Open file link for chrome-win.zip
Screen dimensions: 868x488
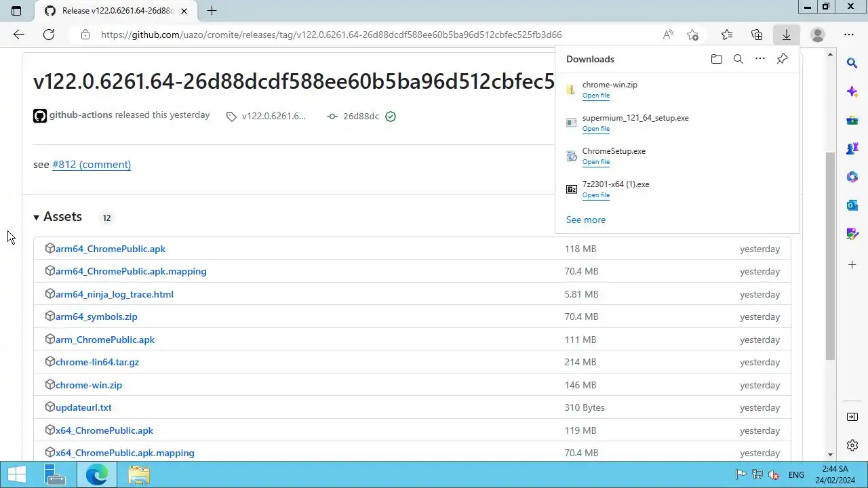(596, 96)
